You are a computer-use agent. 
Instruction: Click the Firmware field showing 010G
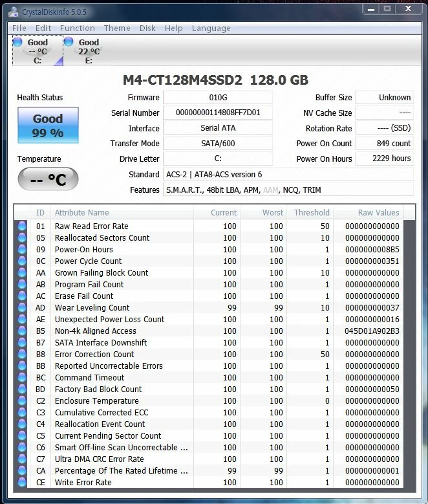point(218,98)
